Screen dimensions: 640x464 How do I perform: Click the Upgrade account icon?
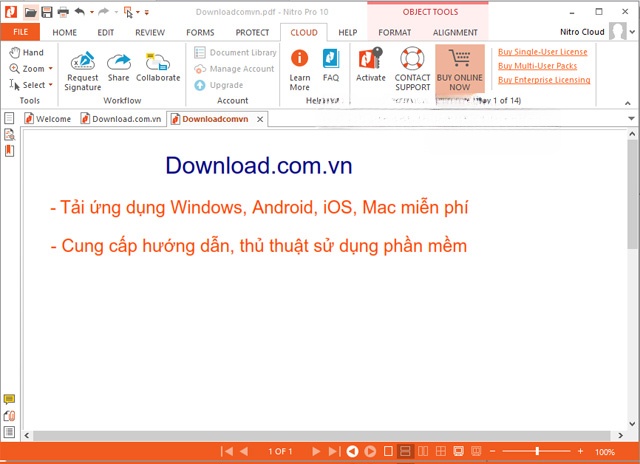coord(200,85)
